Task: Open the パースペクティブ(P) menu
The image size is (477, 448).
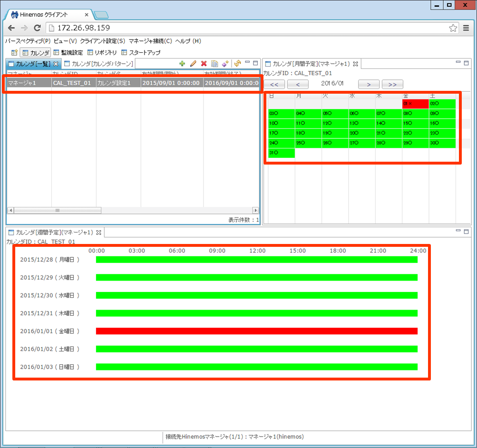Action: coord(28,41)
